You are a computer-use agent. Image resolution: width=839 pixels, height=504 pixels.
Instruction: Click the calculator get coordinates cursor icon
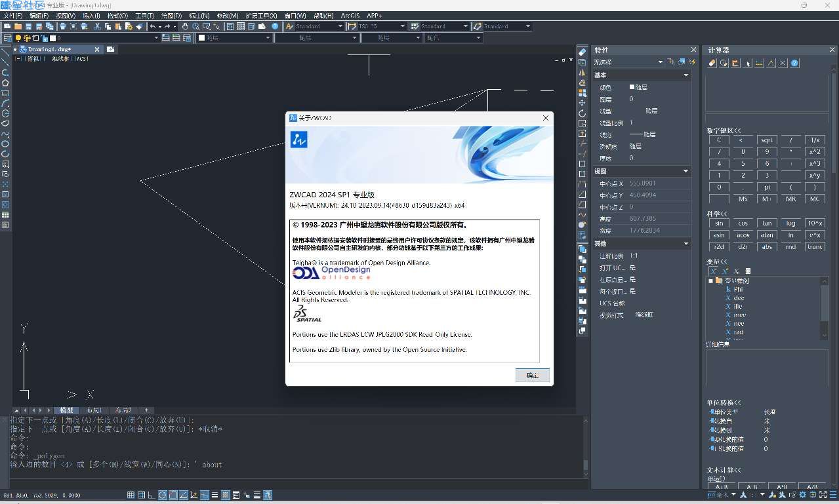click(748, 63)
